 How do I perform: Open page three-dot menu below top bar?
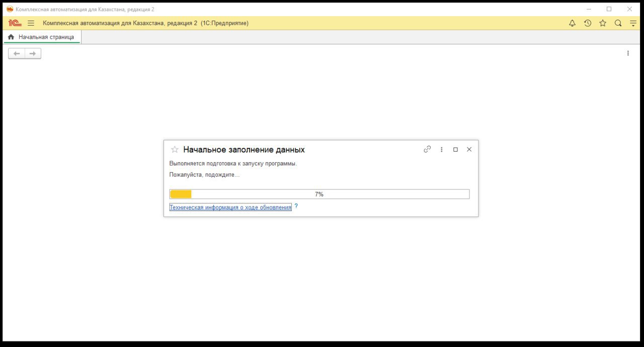pos(628,53)
